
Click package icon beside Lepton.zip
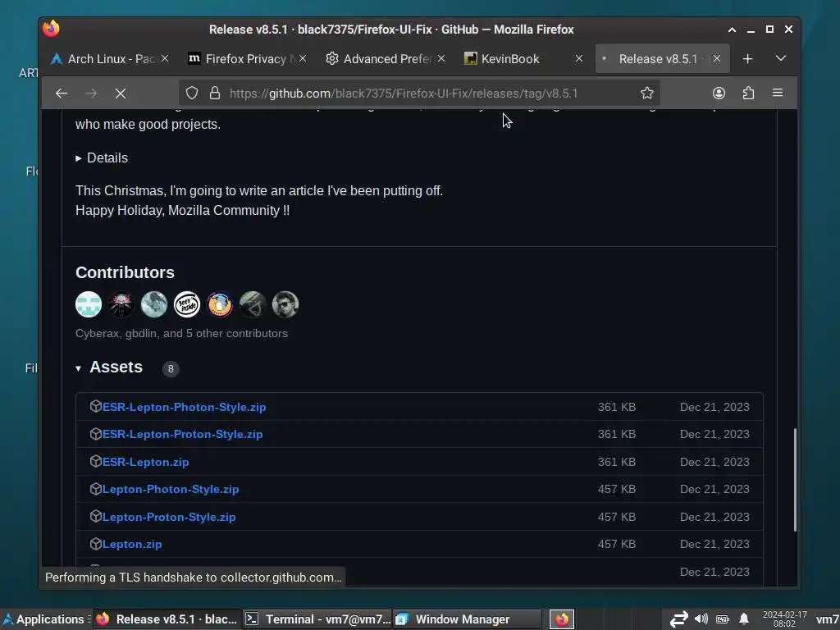click(96, 544)
